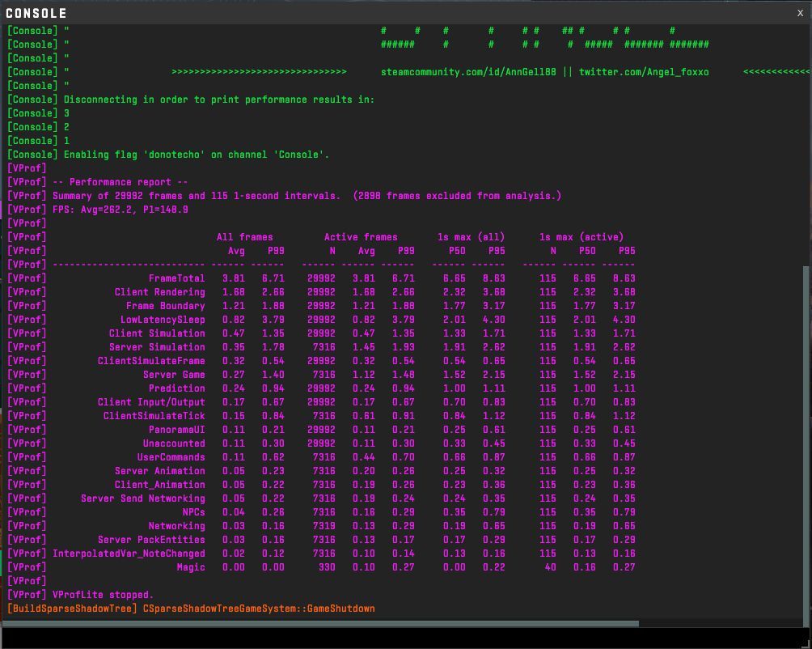Viewport: 812px width, 649px height.
Task: Click the LowLatencySleep row label
Action: click(x=163, y=320)
